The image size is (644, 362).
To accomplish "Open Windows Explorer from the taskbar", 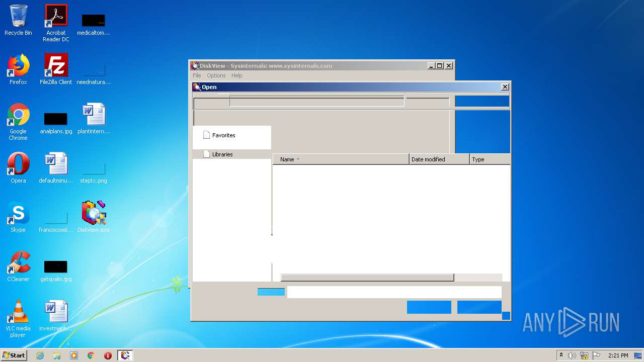I will [x=57, y=355].
